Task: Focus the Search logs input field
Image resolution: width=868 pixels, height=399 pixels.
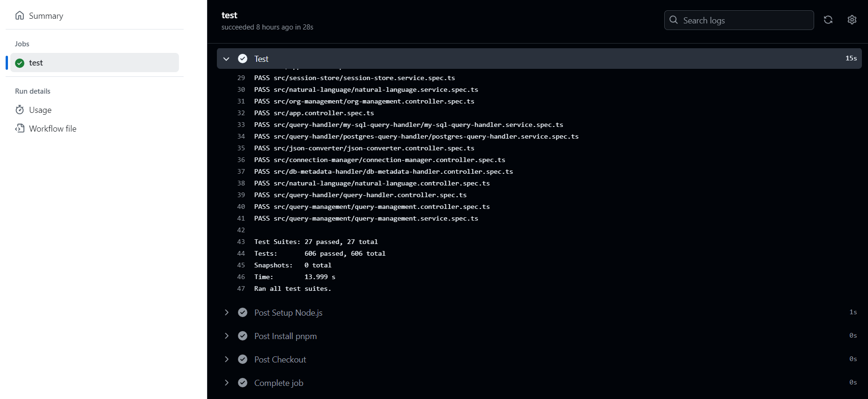Action: (739, 20)
